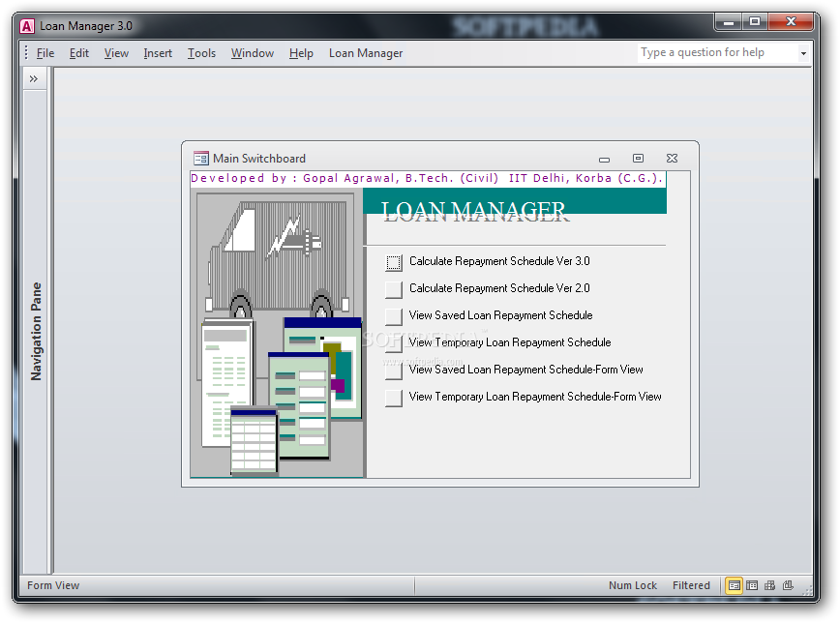Click 'Calculate Repayment Schedule Ver 3.0' label text
The width and height of the screenshot is (840, 623).
coord(499,261)
